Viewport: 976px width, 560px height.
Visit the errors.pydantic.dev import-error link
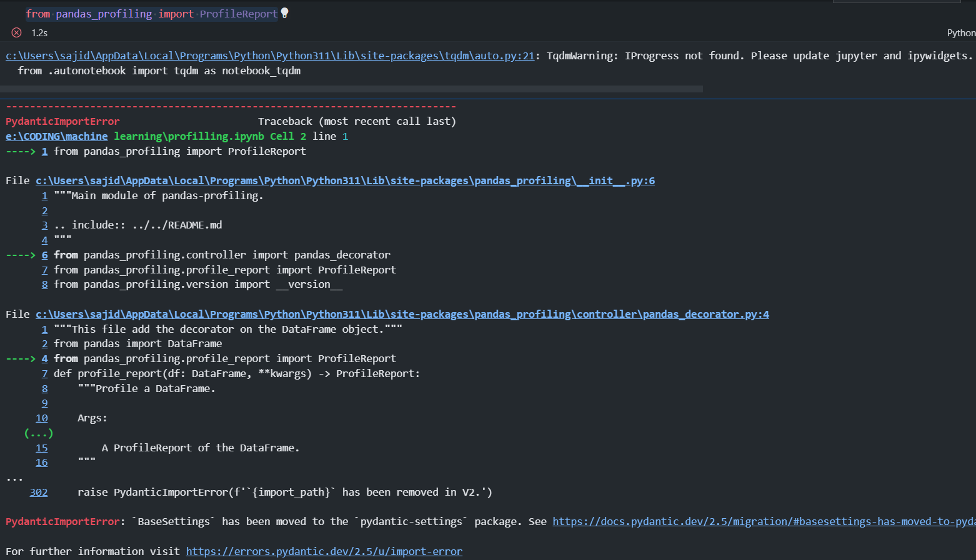tap(324, 551)
